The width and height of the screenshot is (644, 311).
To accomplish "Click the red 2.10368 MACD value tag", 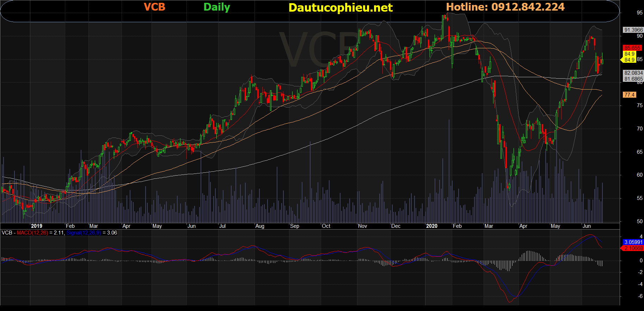I will click(x=633, y=248).
